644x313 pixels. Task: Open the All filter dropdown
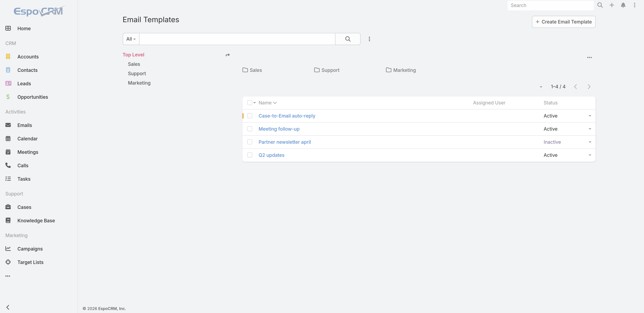[131, 39]
